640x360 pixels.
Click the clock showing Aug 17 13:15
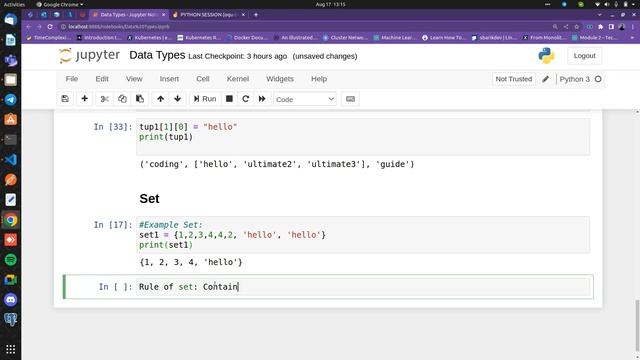pyautogui.click(x=331, y=4)
